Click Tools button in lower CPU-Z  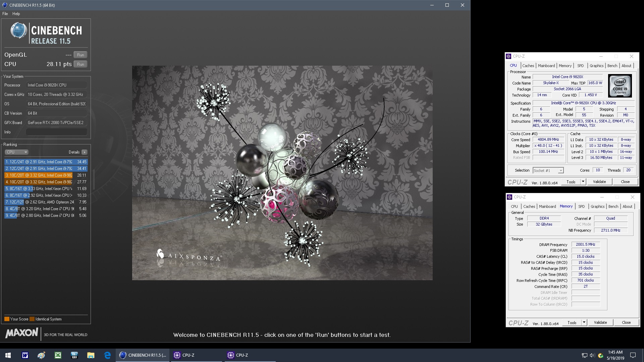pos(572,322)
